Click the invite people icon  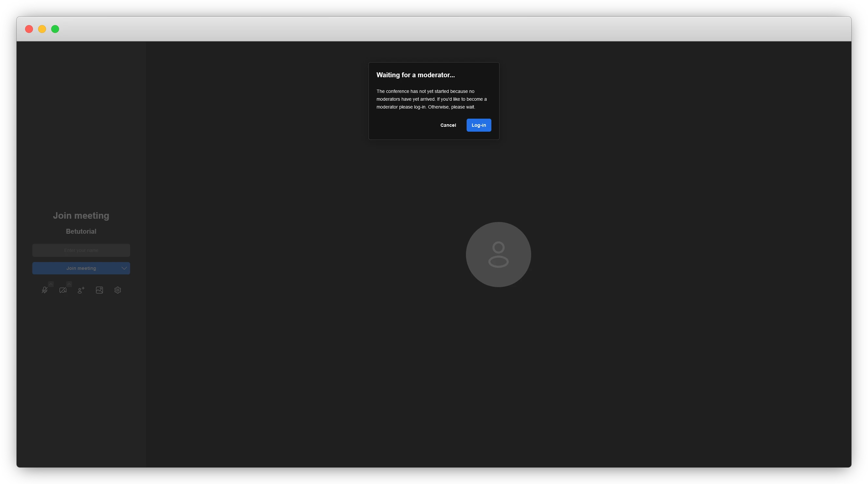click(x=81, y=290)
